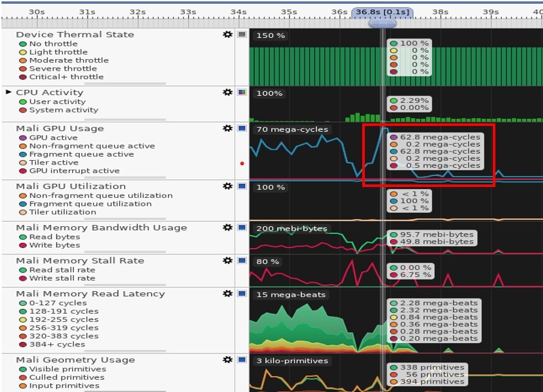Open settings gear for Mali Memory Bandwidth Usage
This screenshot has width=543, height=392.
click(228, 227)
